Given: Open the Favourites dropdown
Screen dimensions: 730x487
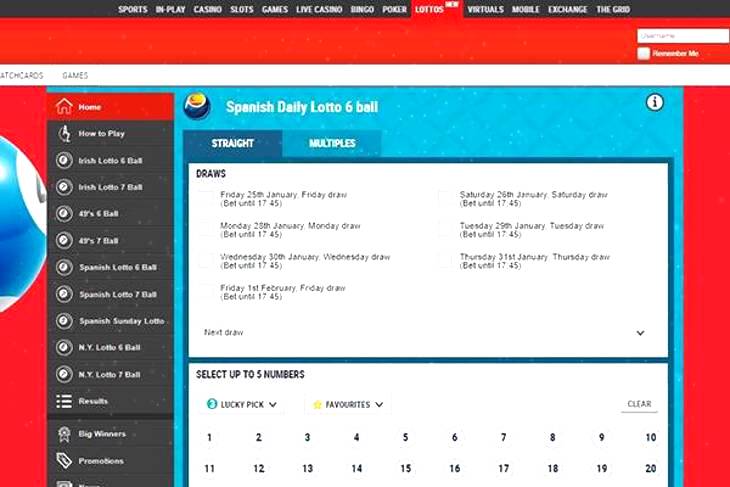Looking at the screenshot, I should click(x=348, y=404).
